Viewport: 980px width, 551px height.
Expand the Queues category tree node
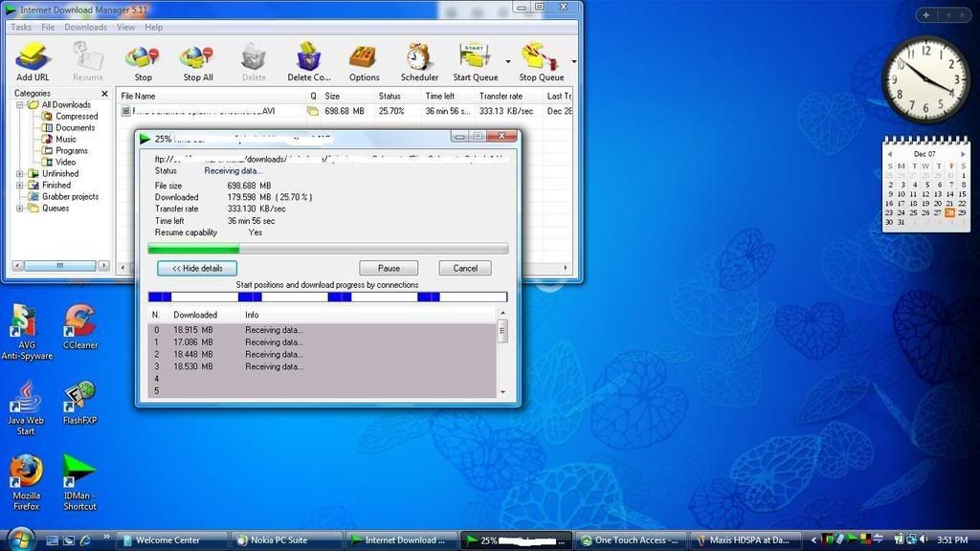tap(20, 209)
